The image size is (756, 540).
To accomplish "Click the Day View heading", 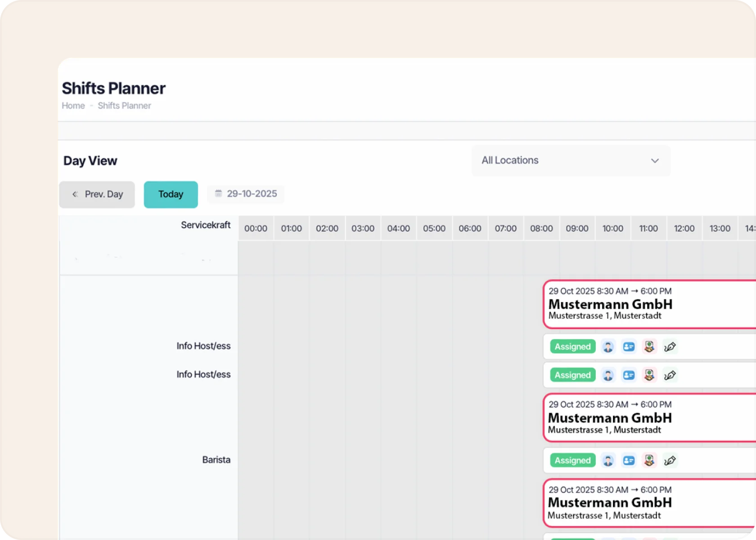I will tap(90, 161).
